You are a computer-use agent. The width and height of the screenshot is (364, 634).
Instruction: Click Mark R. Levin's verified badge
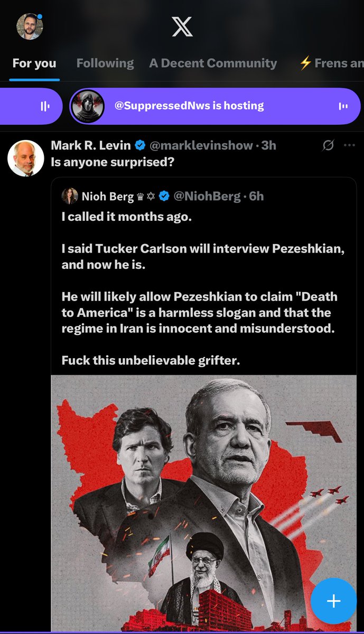140,145
